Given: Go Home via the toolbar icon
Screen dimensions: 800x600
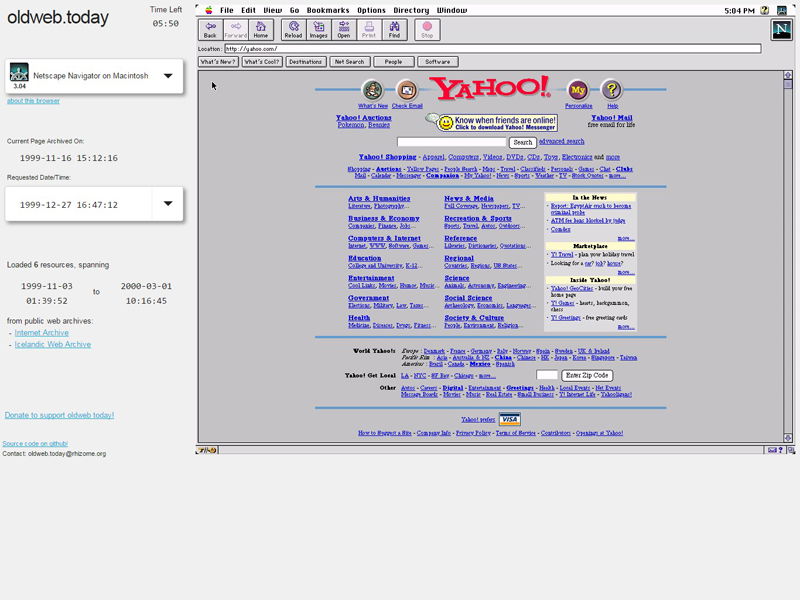Looking at the screenshot, I should tap(261, 30).
